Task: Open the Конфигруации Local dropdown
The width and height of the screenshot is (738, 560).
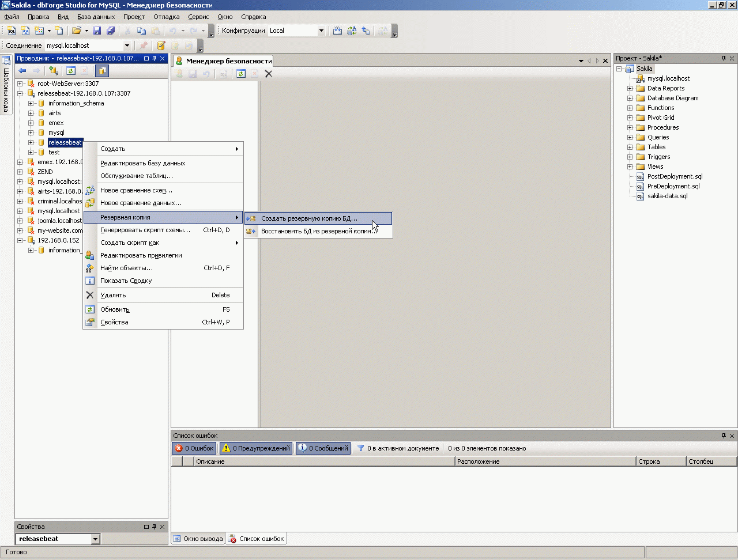Action: [x=322, y=31]
